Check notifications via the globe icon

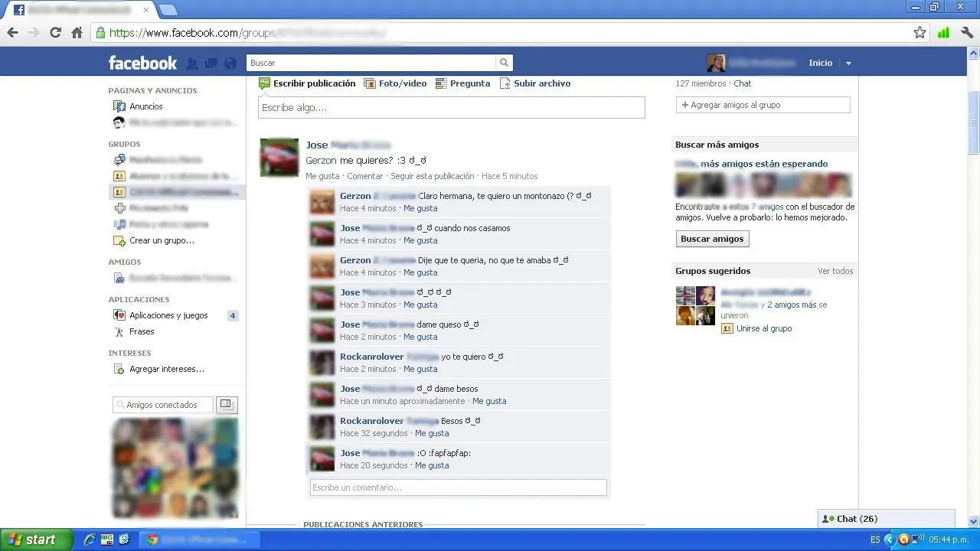pos(229,63)
